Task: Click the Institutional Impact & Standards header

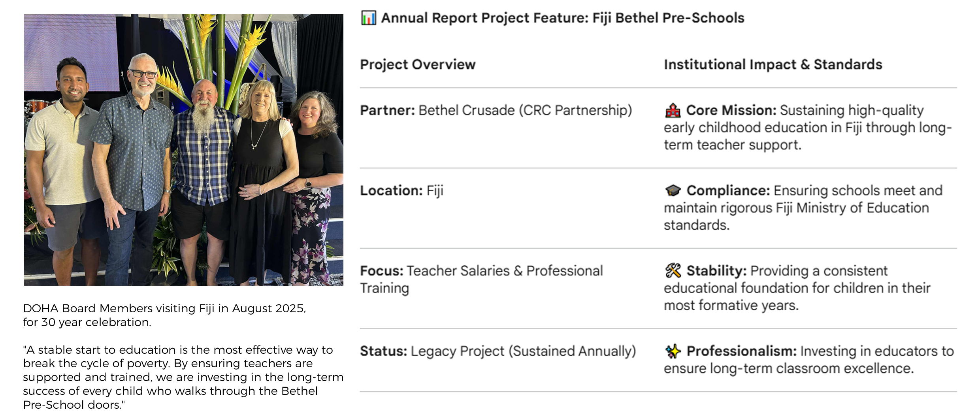Action: tap(773, 64)
